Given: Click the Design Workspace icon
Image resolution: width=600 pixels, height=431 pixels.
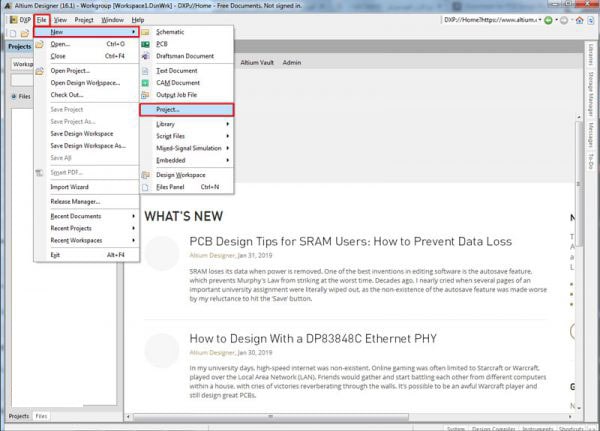Looking at the screenshot, I should (145, 175).
